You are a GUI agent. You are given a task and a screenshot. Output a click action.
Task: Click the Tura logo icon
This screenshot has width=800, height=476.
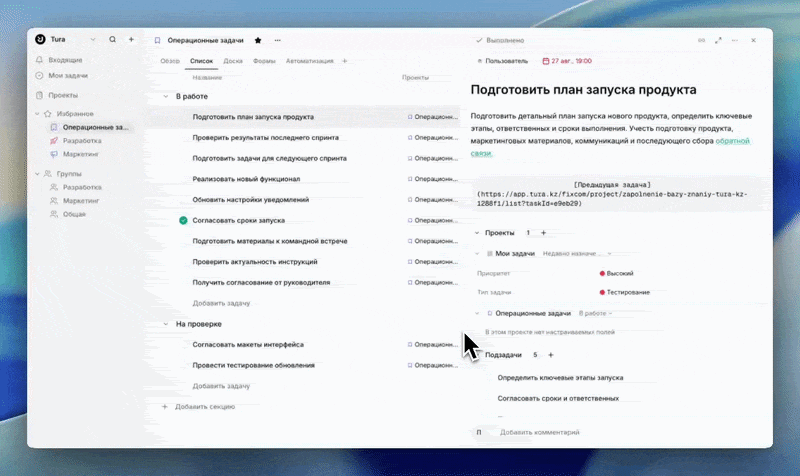pos(40,39)
